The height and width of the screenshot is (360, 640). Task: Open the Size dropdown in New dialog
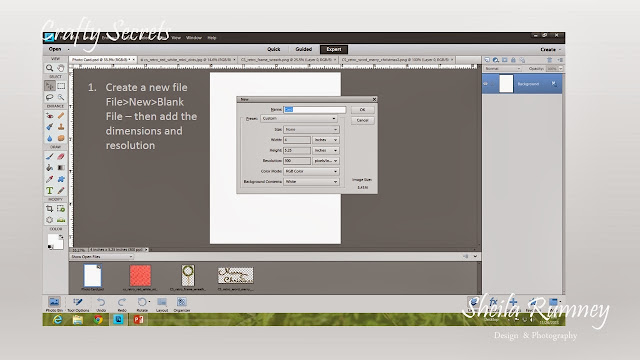[x=311, y=129]
